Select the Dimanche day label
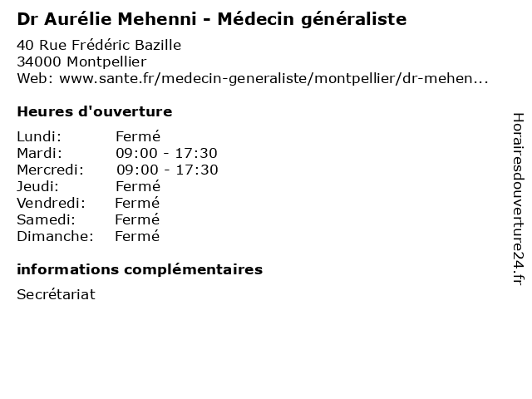The image size is (532, 399). [x=55, y=236]
